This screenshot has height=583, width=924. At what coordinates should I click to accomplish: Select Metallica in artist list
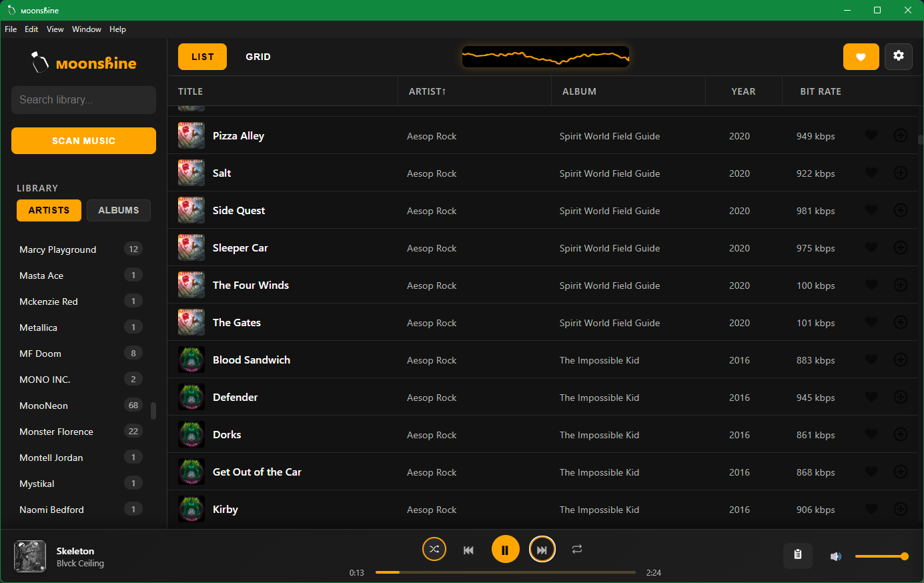[81, 328]
